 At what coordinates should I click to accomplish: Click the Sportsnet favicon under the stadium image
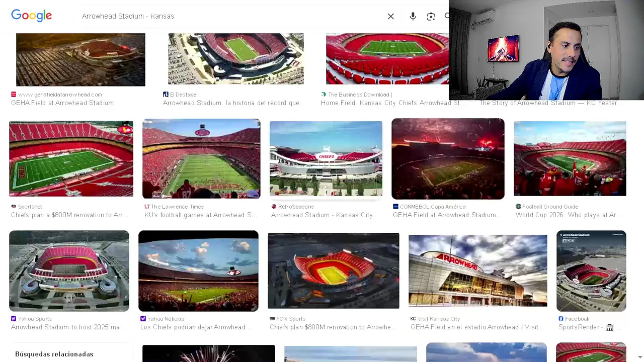[14, 207]
